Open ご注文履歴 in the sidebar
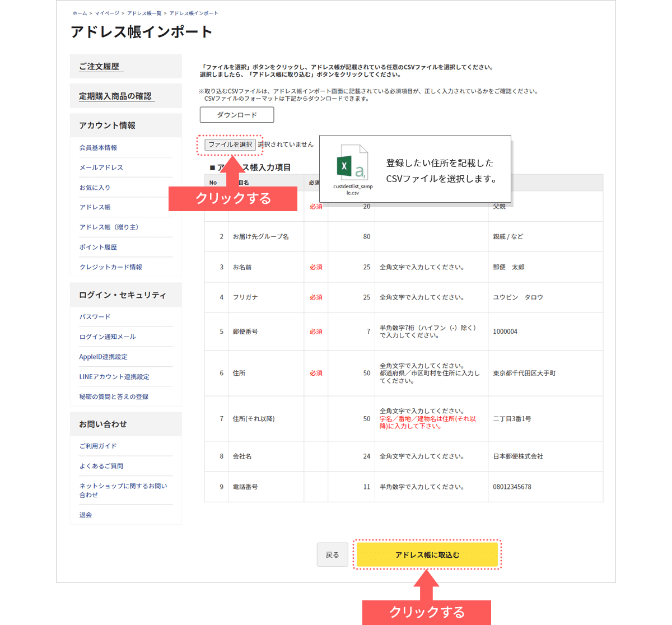672x625 pixels. 100,67
